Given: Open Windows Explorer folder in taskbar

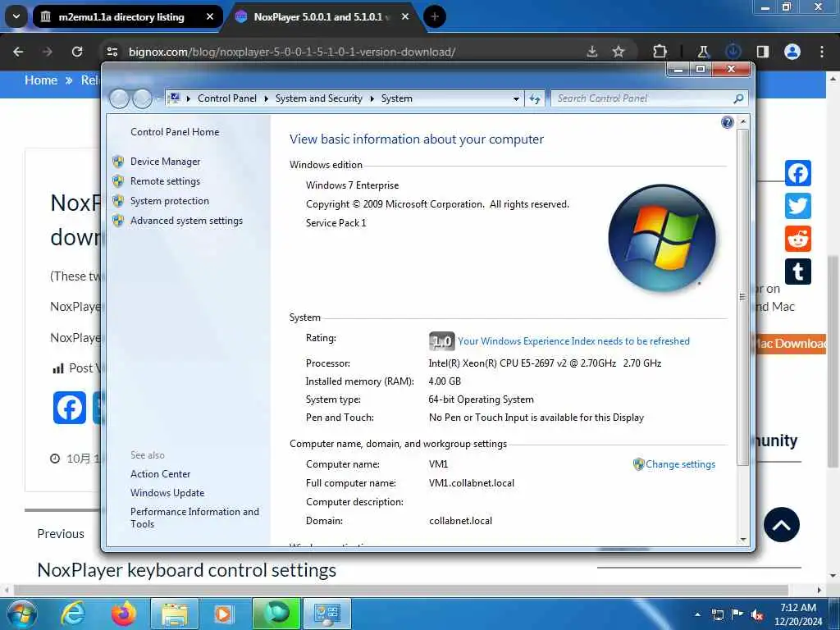Looking at the screenshot, I should pyautogui.click(x=175, y=614).
